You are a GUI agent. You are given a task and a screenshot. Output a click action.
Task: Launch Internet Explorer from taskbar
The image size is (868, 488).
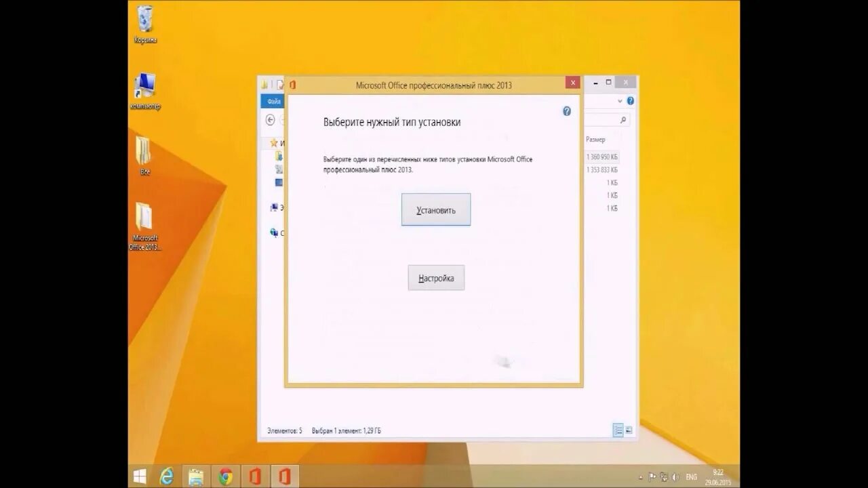(x=167, y=476)
